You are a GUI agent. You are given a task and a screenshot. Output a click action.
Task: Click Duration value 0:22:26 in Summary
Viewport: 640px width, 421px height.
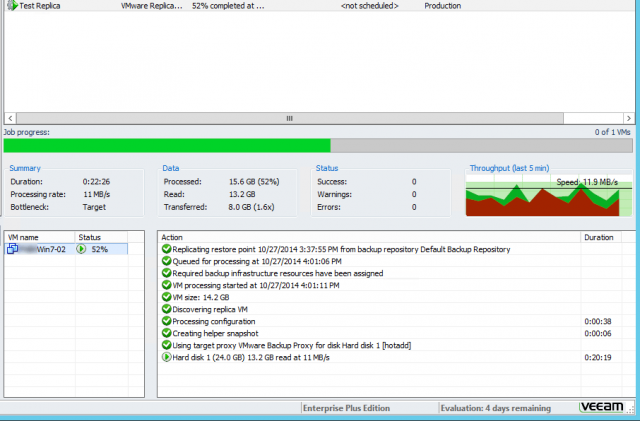click(x=96, y=182)
